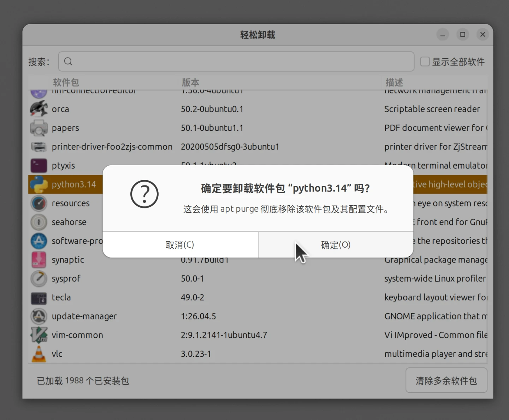Select the seahorse package name
509x420 pixels.
pos(69,222)
